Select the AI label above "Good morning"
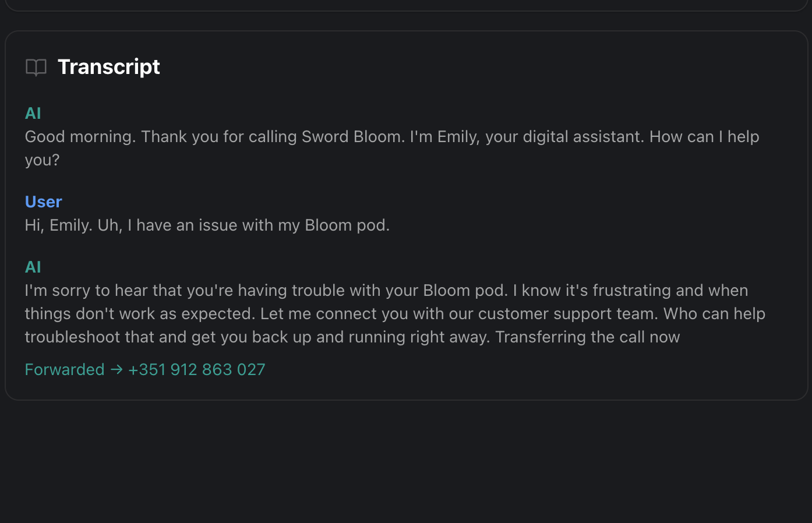Screen dimensions: 812x523 tap(33, 113)
